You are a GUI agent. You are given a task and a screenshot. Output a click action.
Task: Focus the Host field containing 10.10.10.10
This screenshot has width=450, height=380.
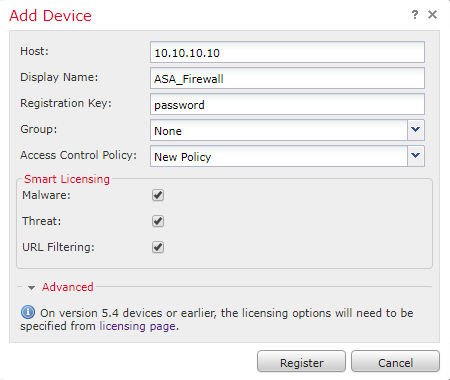[287, 52]
